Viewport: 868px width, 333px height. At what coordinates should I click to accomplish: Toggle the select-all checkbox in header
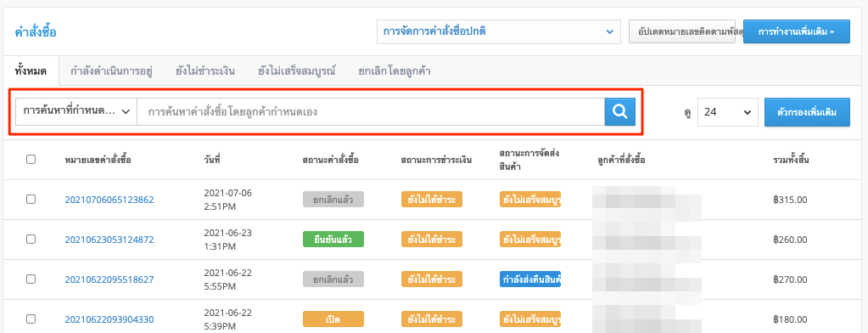coord(31,160)
